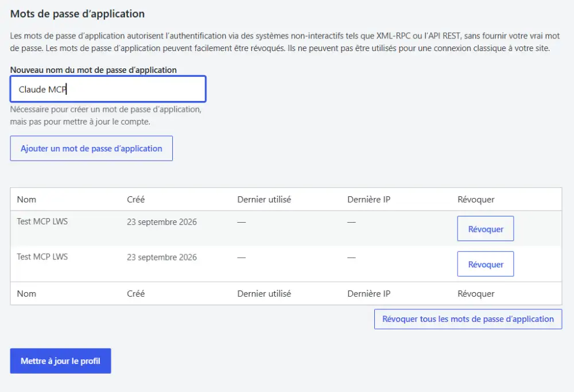Click the Nom label in table footer
This screenshot has height=392, width=574.
[x=26, y=293]
